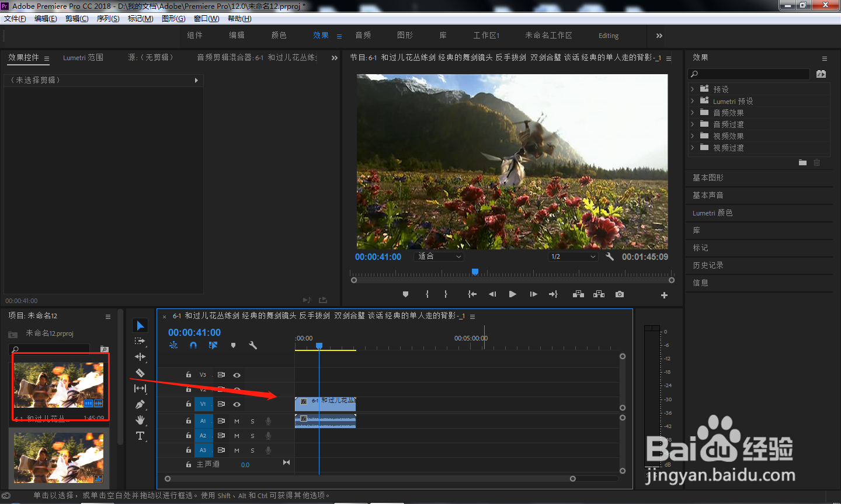Click Program Monitor playhead on scrubber

coord(475,272)
